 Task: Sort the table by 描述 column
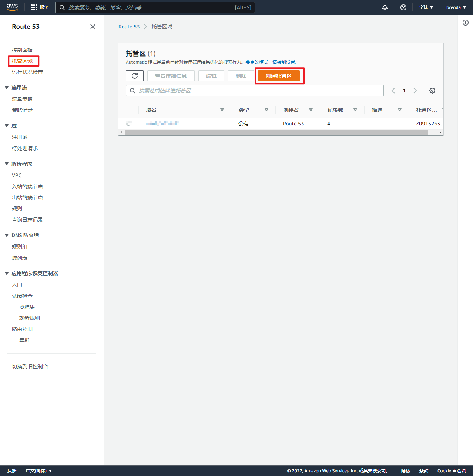pyautogui.click(x=400, y=110)
